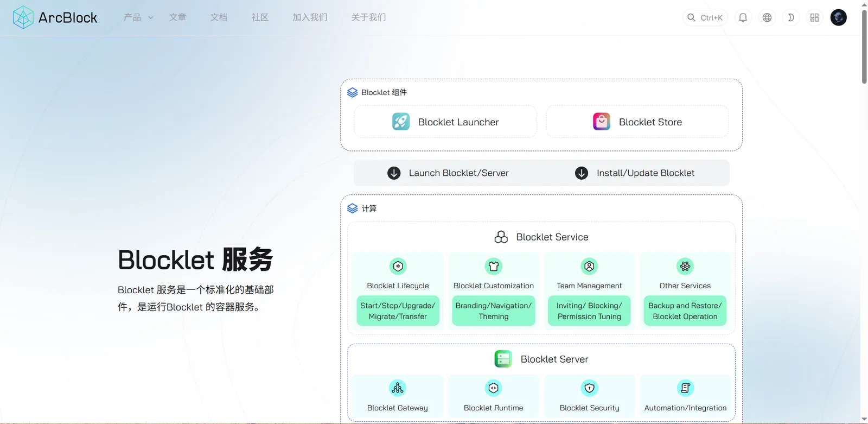Open the user avatar menu
Image resolution: width=868 pixels, height=424 pixels.
pyautogui.click(x=839, y=17)
